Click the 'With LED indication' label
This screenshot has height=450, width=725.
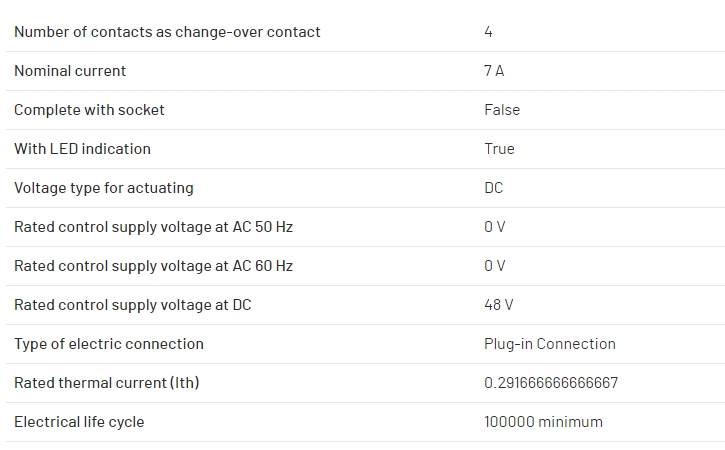point(82,148)
